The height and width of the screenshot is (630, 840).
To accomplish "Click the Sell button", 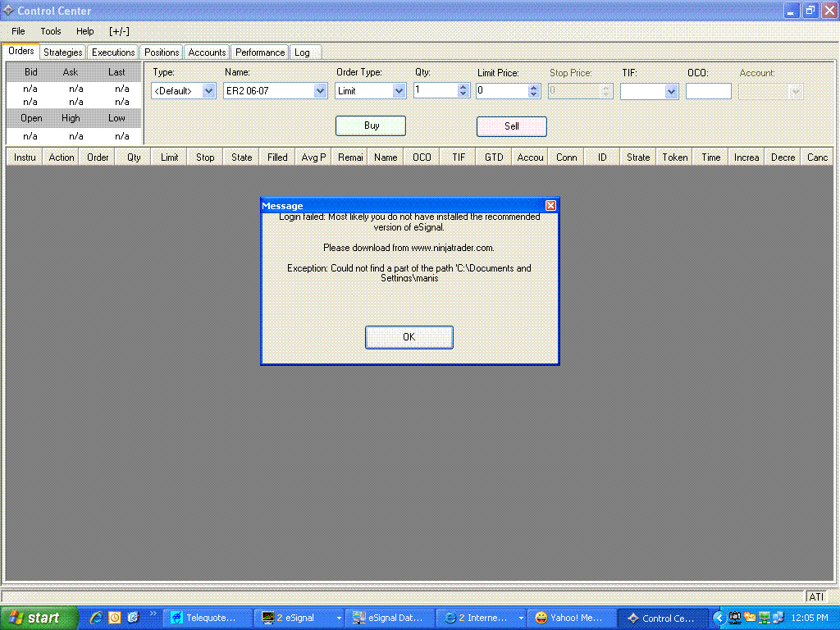I will [512, 126].
